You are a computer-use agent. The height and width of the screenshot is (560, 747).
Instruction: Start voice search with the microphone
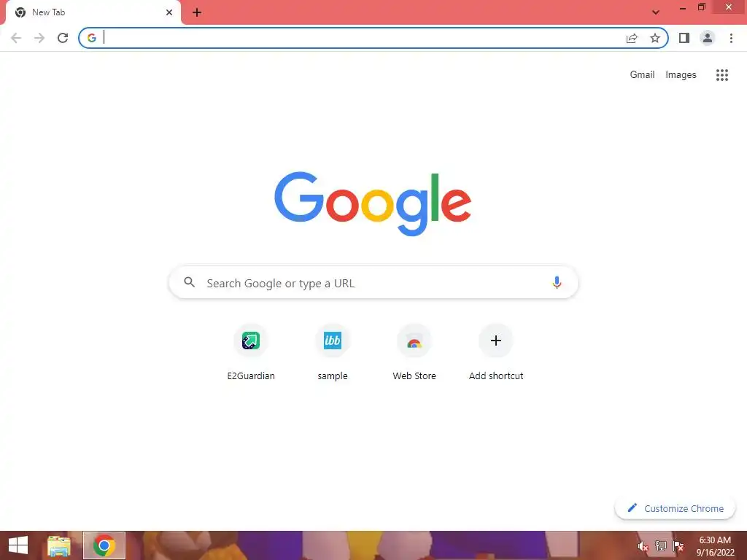point(557,282)
